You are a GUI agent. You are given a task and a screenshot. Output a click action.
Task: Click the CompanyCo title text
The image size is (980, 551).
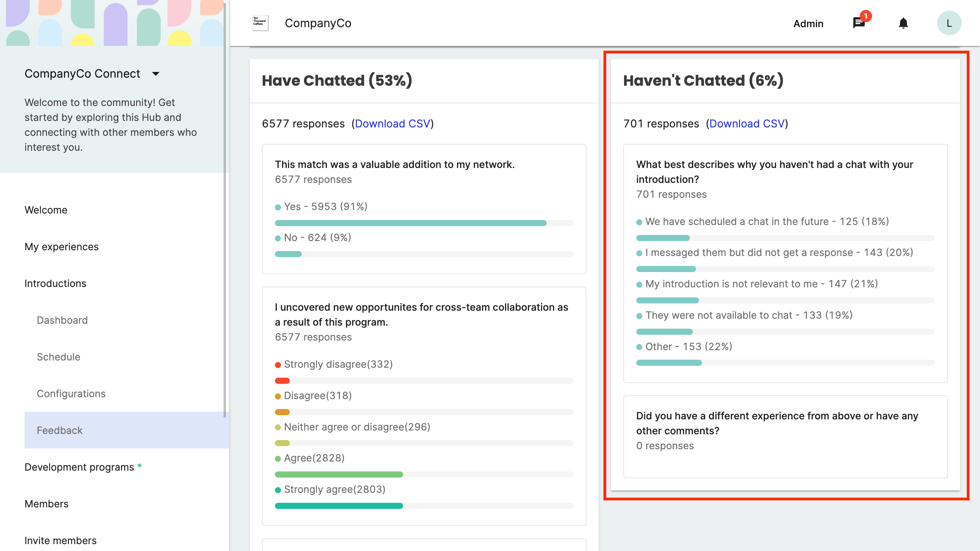point(318,23)
